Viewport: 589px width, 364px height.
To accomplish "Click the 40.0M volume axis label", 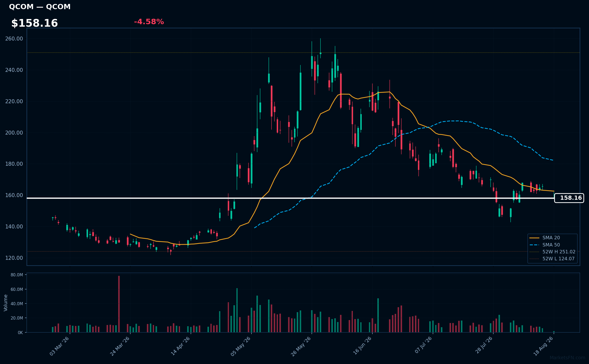I will pyautogui.click(x=17, y=304).
